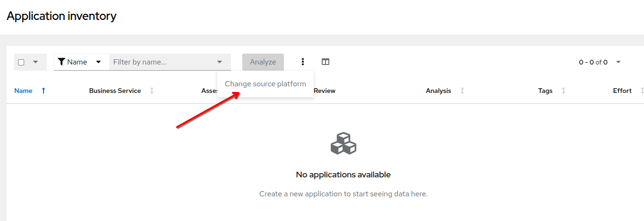Expand the bulk selection dropdown arrow
This screenshot has height=221, width=644.
[x=35, y=62]
